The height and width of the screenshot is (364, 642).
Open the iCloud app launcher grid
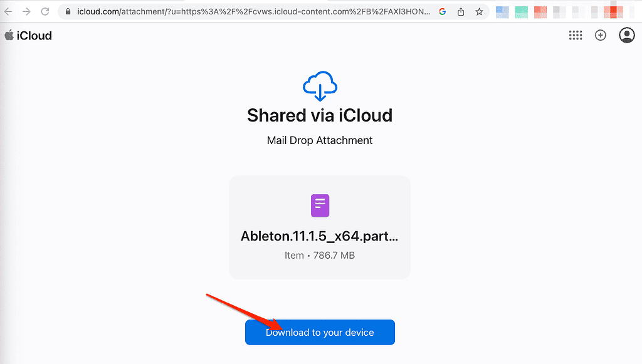click(x=576, y=35)
